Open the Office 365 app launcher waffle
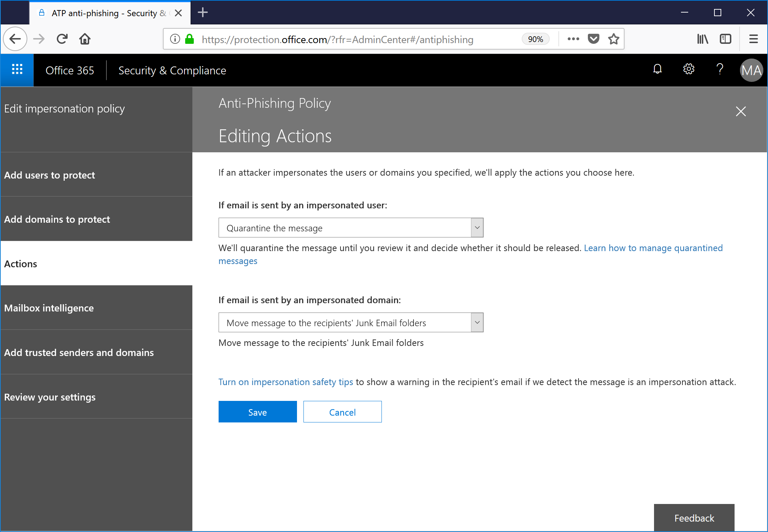Screen dimensions: 768x532 pyautogui.click(x=17, y=70)
